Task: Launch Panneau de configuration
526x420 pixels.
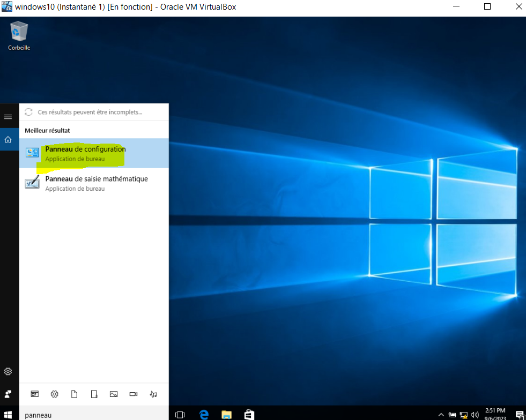Action: pyautogui.click(x=84, y=149)
